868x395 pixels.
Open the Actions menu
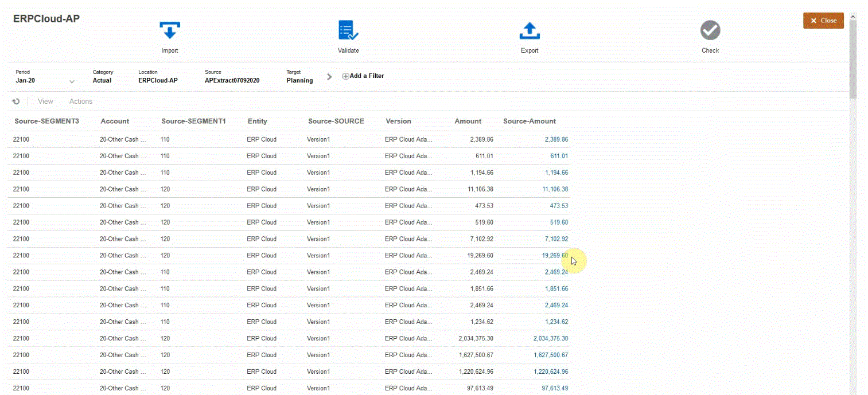point(81,101)
